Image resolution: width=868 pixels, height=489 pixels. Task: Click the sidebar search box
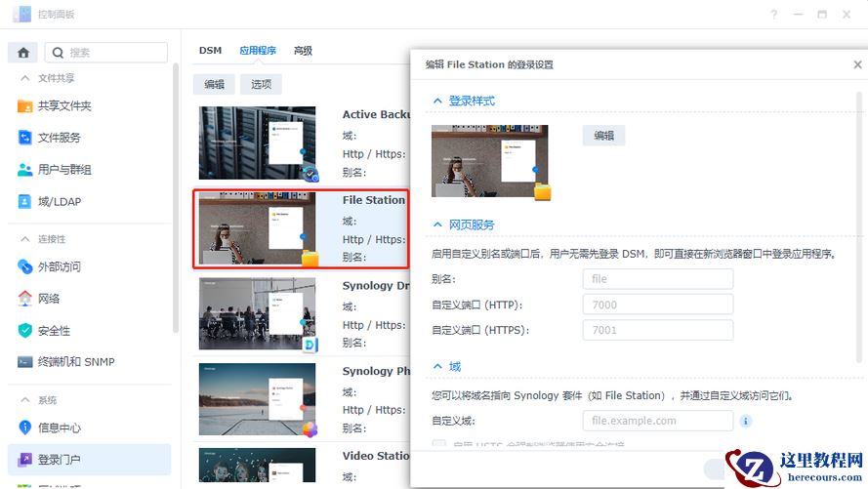tap(105, 53)
